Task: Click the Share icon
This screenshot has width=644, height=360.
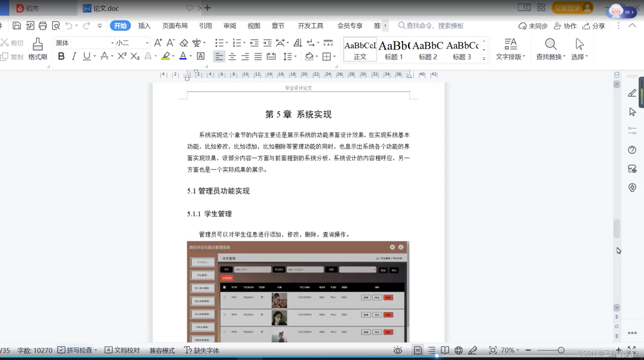Action: (594, 26)
